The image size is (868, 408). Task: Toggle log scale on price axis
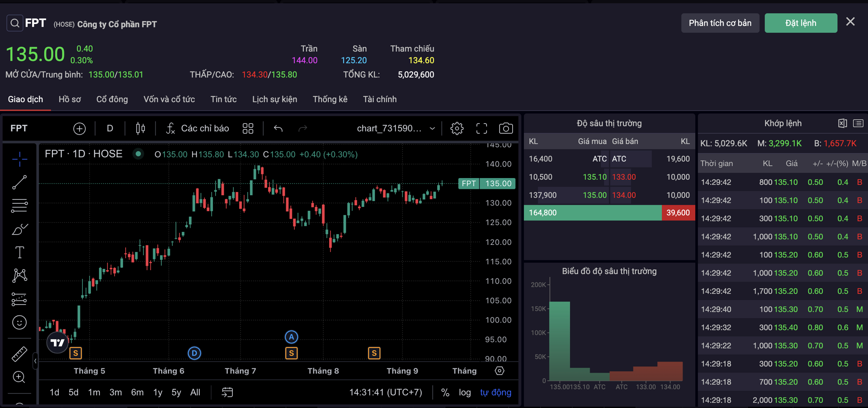(464, 393)
